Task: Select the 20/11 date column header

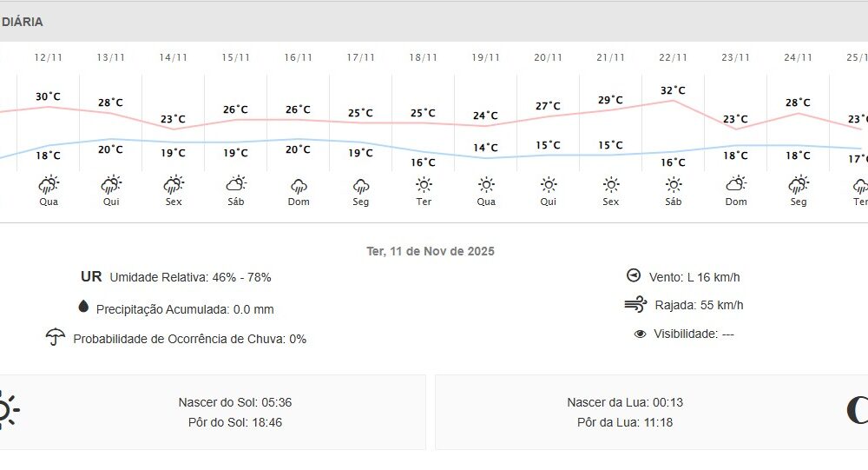Action: 549,57
